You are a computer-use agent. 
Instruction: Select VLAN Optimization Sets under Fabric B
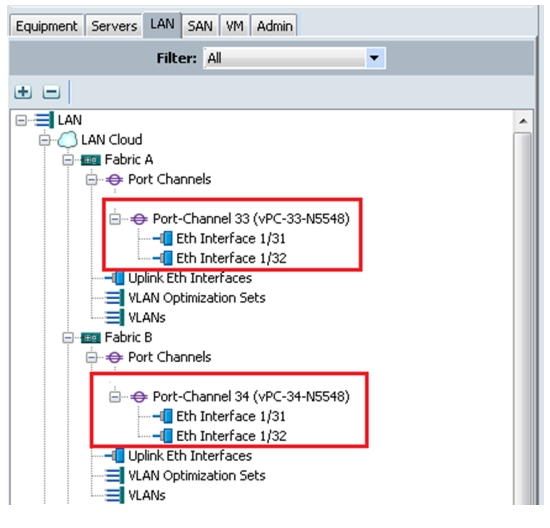pyautogui.click(x=197, y=475)
